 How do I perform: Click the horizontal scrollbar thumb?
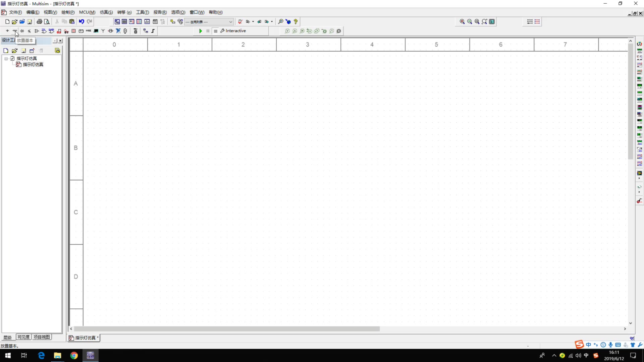[x=227, y=329]
